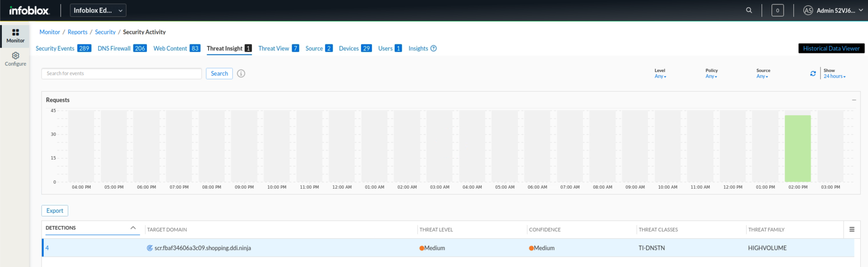Screen dimensions: 868x267
Task: Open the table columns menu icon
Action: (x=852, y=230)
